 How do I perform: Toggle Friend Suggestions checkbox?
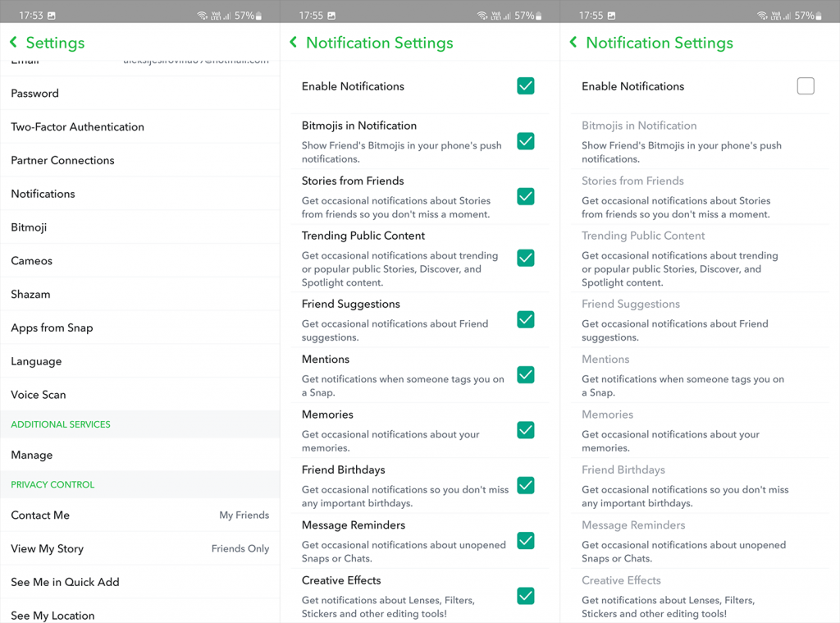(x=526, y=319)
